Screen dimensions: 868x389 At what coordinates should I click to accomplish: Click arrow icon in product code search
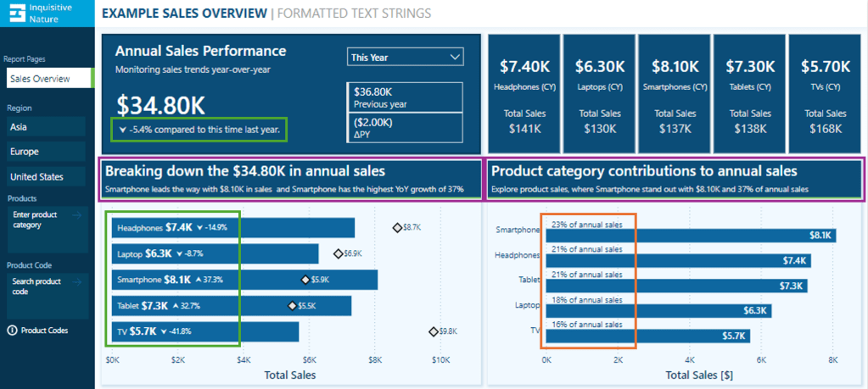(78, 282)
